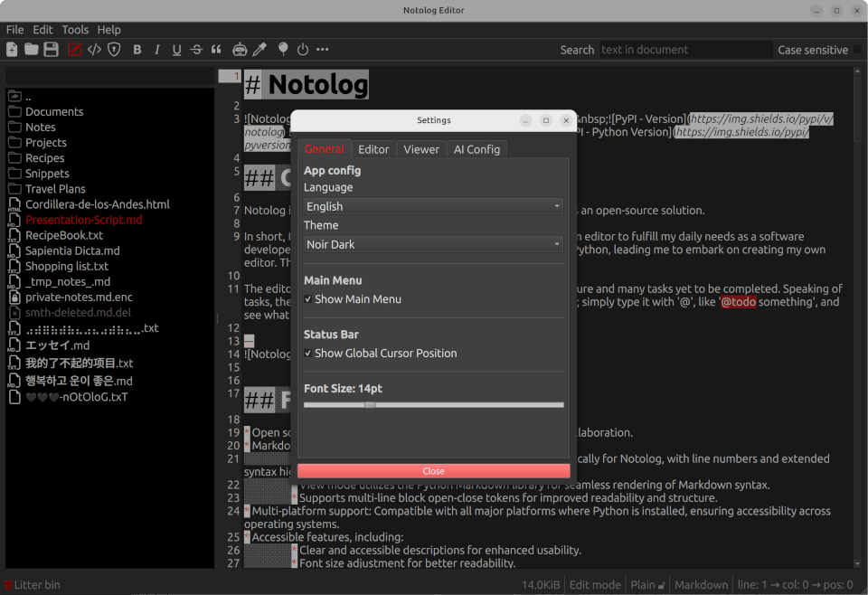Open the Language dropdown showing English
Screen dimensions: 868x595
click(433, 206)
